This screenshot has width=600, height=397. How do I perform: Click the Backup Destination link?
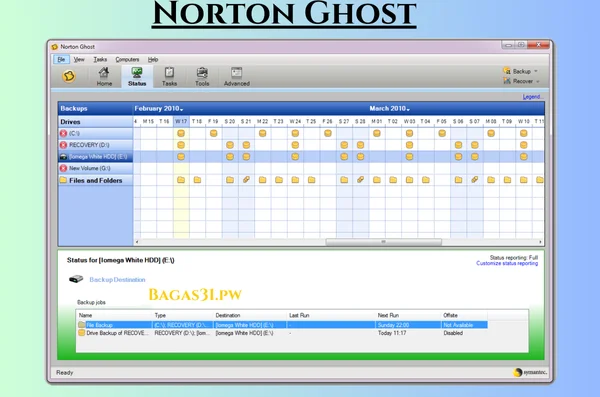tap(117, 279)
